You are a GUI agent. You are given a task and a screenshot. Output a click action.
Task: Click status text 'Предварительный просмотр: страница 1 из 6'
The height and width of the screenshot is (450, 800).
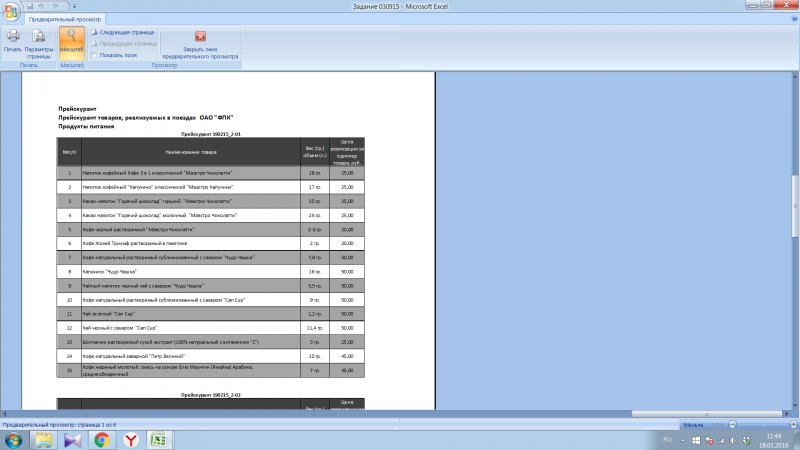pos(60,424)
